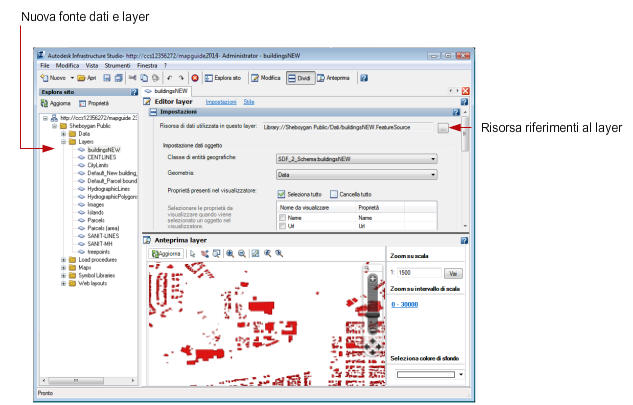
Task: Click the red Stop icon in toolbar
Action: pyautogui.click(x=195, y=78)
